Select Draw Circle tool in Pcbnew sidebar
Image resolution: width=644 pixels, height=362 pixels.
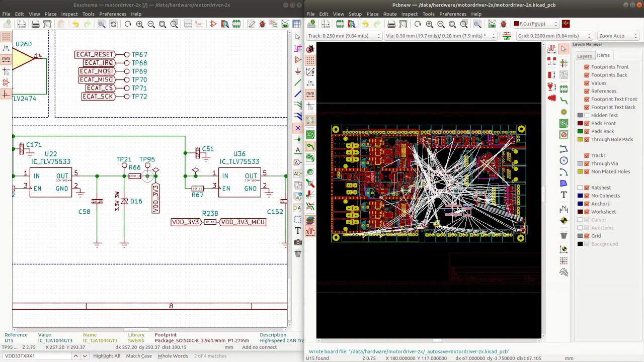563,161
